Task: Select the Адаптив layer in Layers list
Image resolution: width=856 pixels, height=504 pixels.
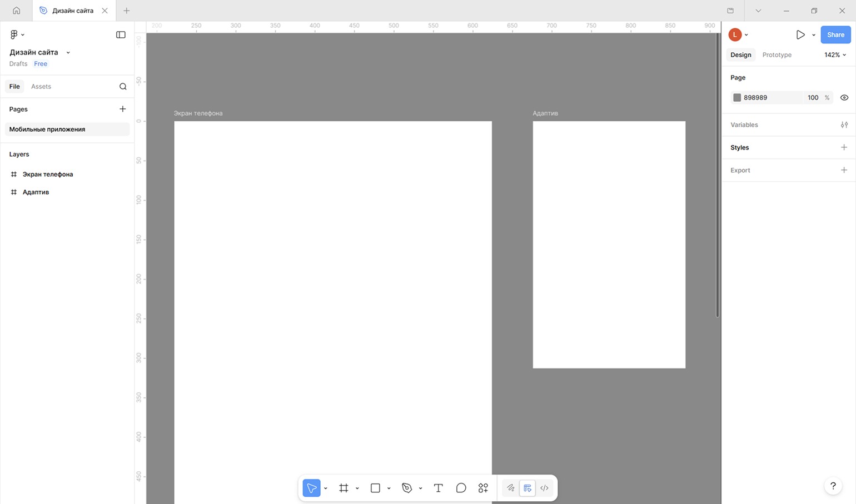Action: tap(36, 192)
